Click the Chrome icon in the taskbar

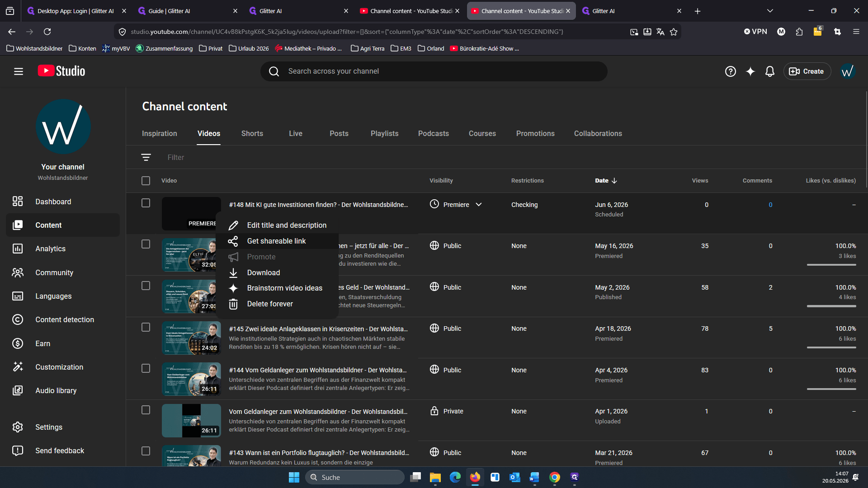pyautogui.click(x=554, y=477)
